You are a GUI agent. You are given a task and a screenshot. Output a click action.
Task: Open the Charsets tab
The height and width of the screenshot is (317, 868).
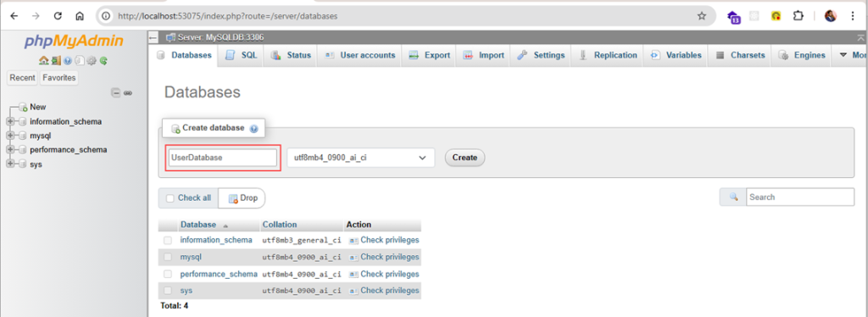[740, 55]
